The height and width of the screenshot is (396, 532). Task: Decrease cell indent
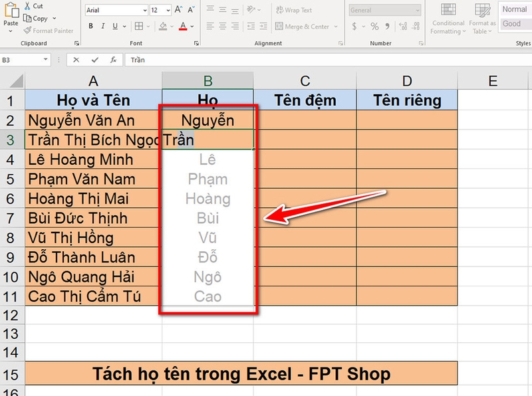coord(251,26)
